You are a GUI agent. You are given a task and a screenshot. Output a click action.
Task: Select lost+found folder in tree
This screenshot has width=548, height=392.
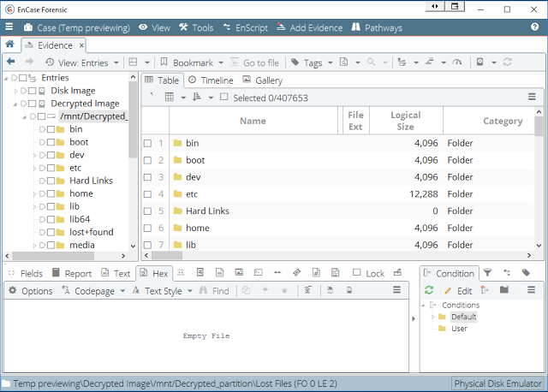coord(91,232)
